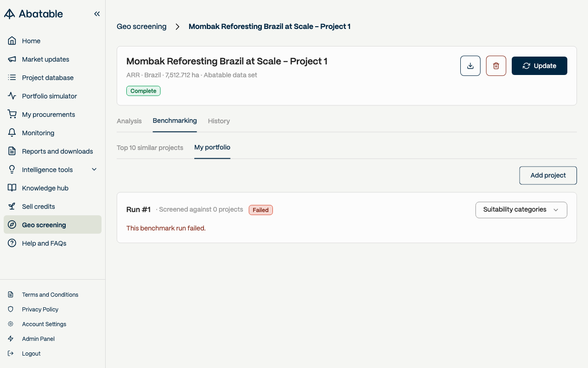The height and width of the screenshot is (368, 588).
Task: Select the My portfolio sub-tab
Action: point(212,148)
